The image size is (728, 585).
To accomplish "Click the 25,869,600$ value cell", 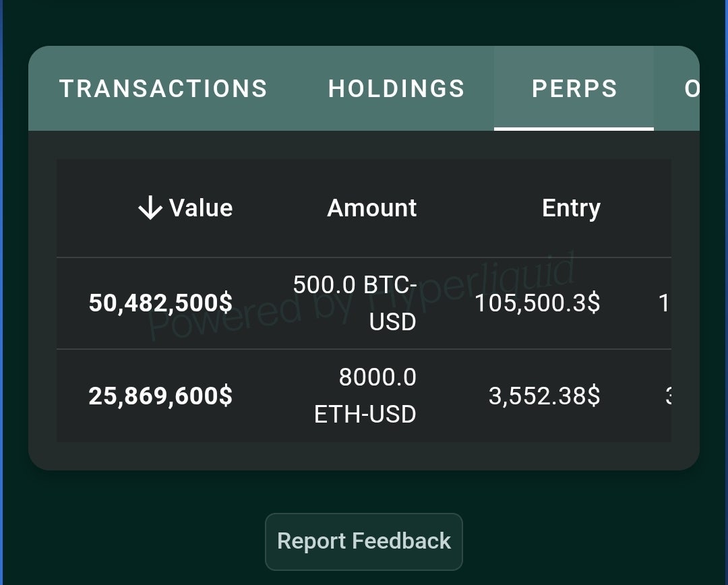I will 160,396.
